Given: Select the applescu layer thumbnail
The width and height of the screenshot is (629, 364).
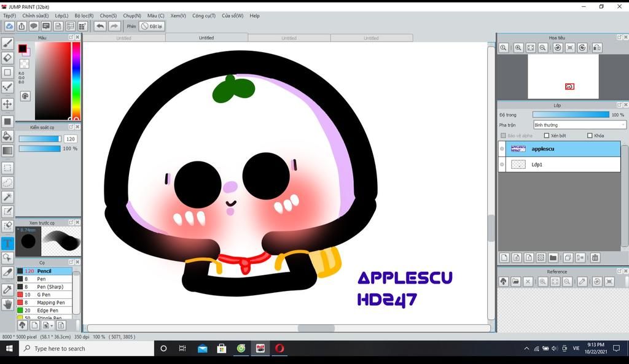Looking at the screenshot, I should click(518, 149).
